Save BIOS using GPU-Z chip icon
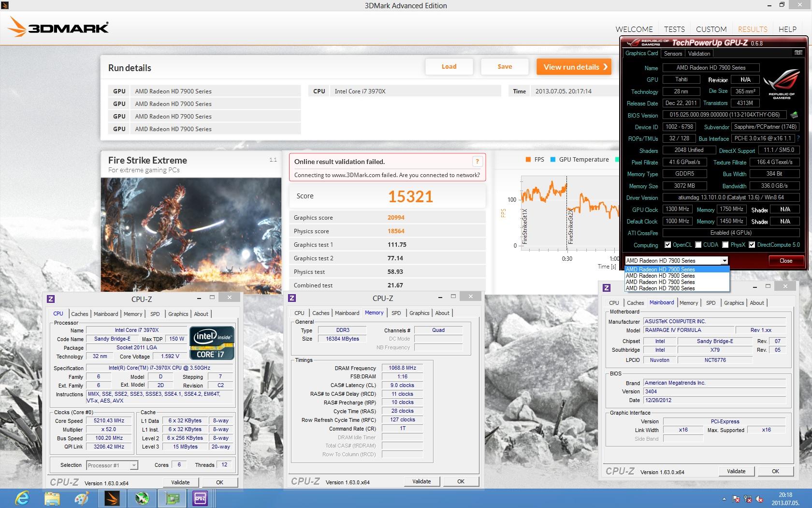Viewport: 812px width, 508px height. [794, 115]
